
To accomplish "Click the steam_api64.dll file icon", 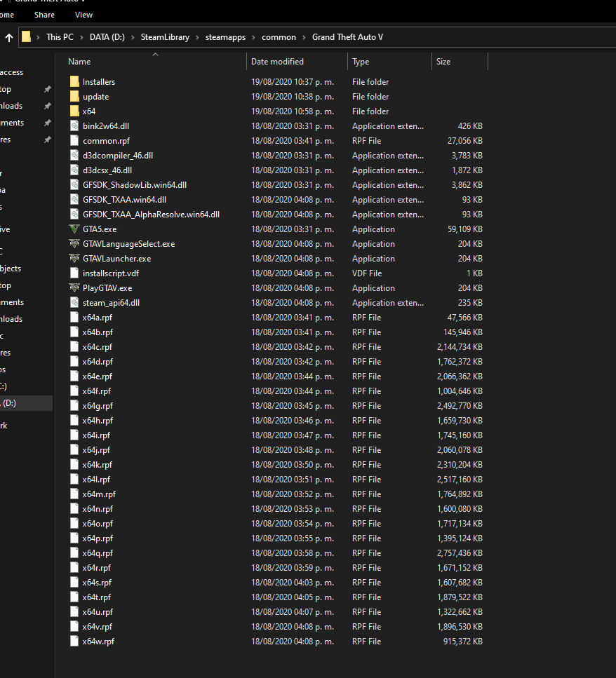I will click(x=75, y=303).
